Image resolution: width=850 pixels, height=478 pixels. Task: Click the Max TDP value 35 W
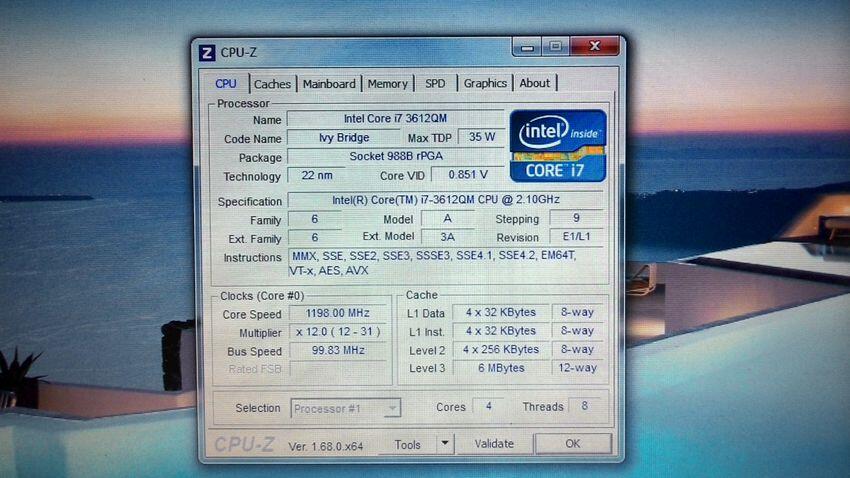tap(482, 137)
